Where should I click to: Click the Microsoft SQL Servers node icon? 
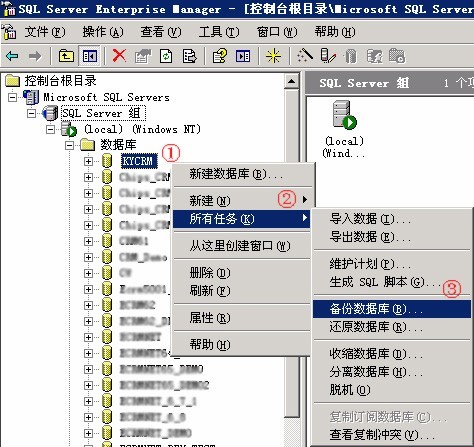tap(31, 97)
